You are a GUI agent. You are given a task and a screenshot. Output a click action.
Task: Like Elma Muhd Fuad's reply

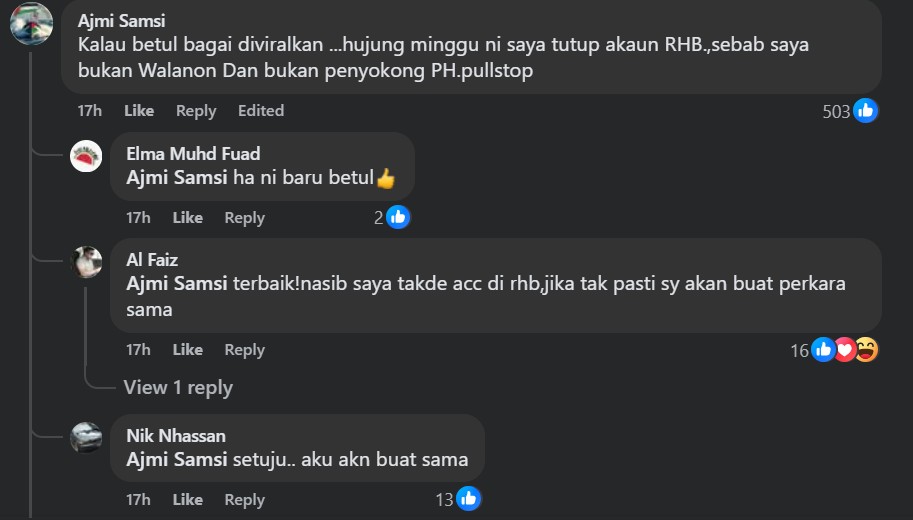point(187,217)
